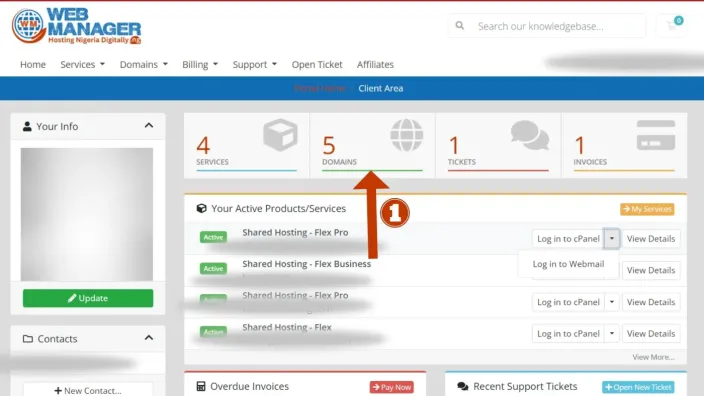Click the green Update button

(88, 298)
